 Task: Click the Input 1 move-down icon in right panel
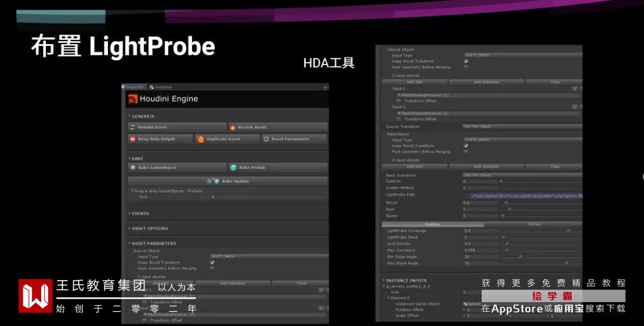click(575, 89)
